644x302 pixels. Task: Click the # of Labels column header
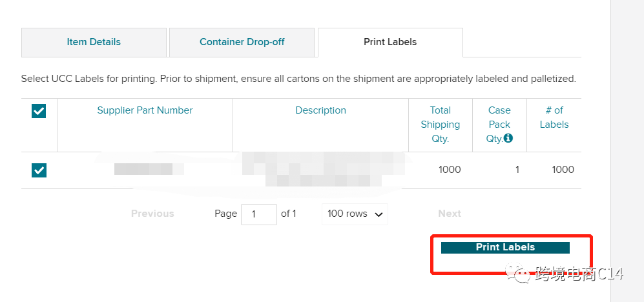(554, 117)
